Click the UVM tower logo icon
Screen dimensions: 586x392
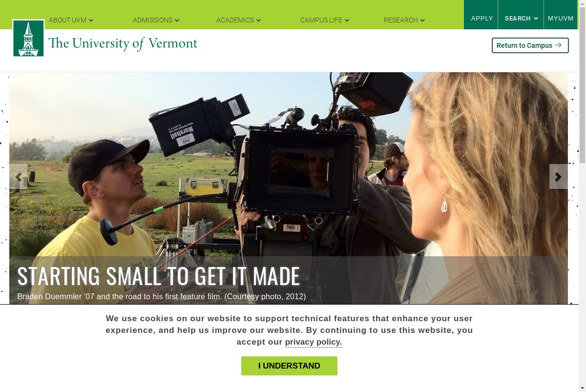click(x=28, y=38)
